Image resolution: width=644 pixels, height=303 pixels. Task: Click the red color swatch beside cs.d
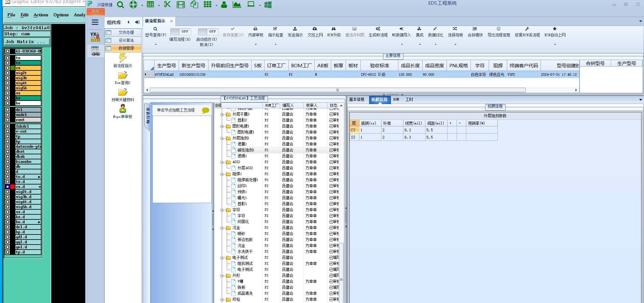13,187
